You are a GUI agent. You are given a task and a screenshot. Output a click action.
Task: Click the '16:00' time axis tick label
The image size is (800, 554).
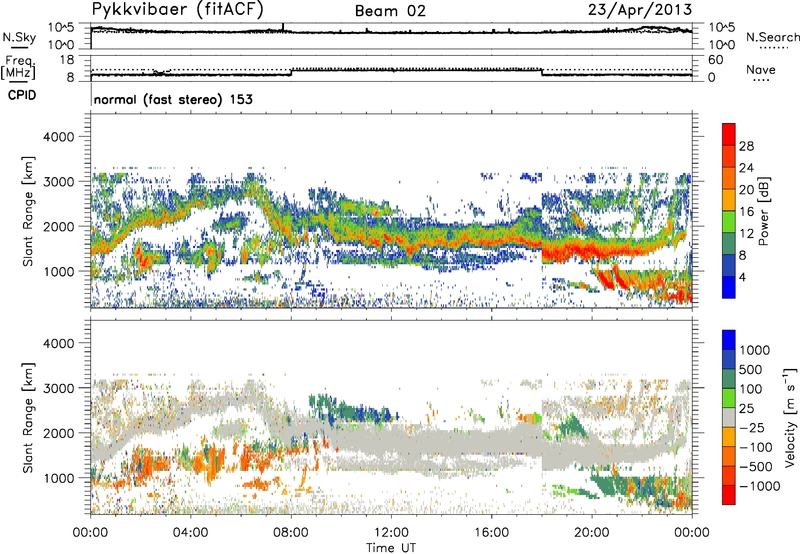pos(491,533)
